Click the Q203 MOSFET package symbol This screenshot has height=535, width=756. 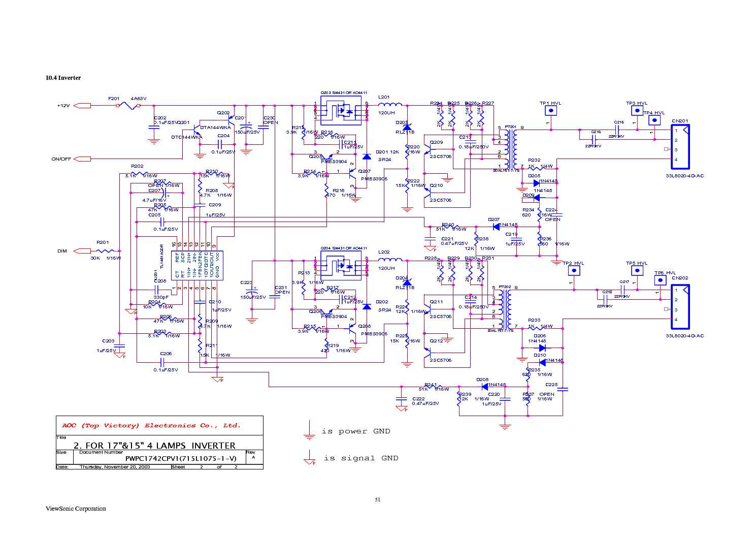point(341,110)
